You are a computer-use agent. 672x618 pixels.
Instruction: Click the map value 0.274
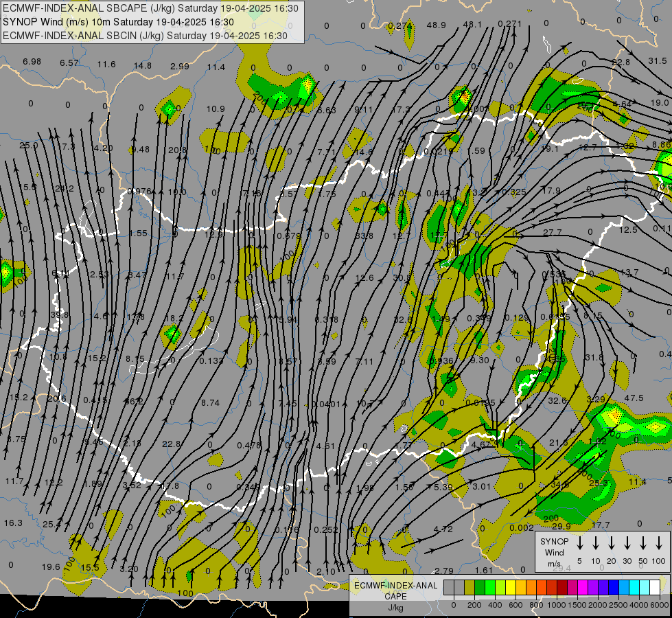pos(400,25)
